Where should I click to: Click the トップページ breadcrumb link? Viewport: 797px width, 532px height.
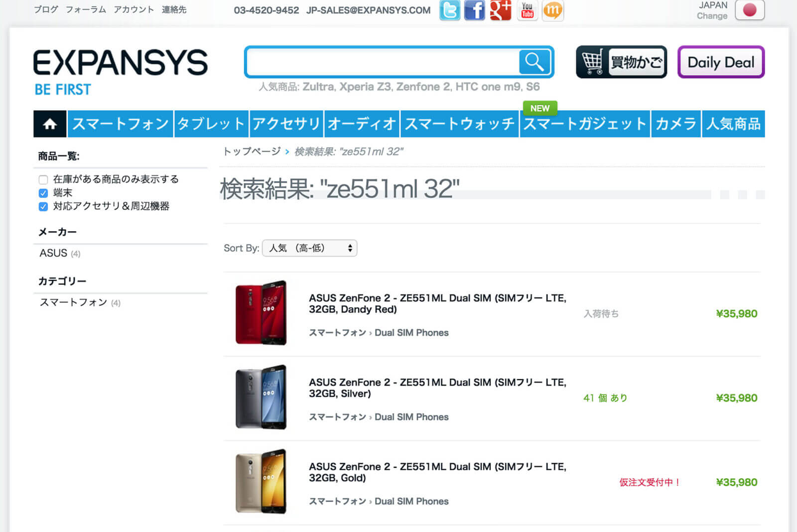point(252,151)
